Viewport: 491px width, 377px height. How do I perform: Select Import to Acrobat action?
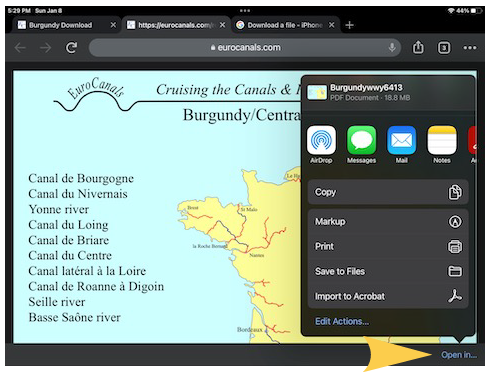pyautogui.click(x=388, y=296)
